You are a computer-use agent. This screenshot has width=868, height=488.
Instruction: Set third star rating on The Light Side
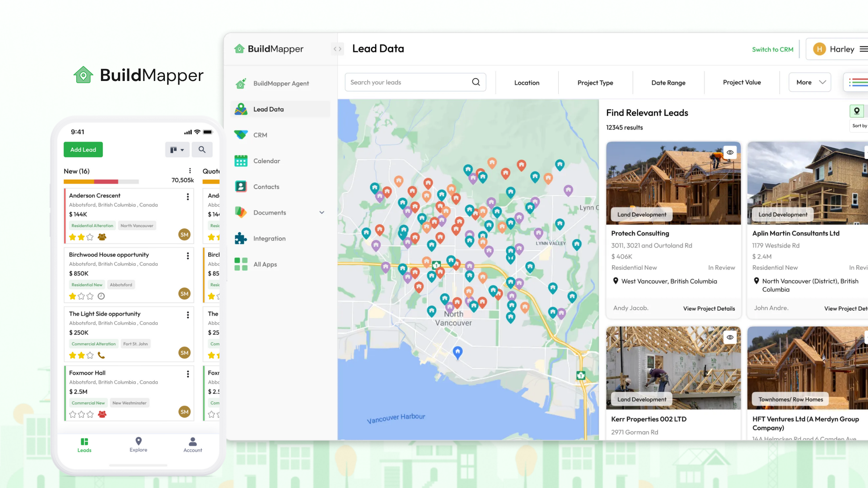coord(90,355)
